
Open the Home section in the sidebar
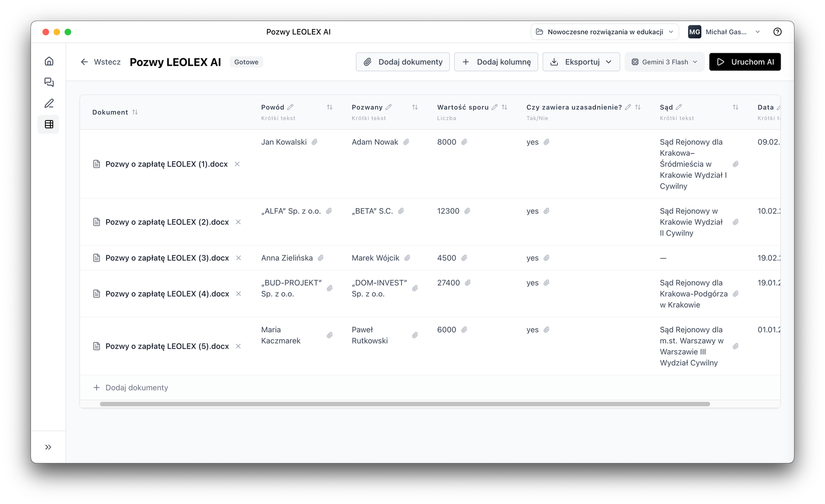coord(48,61)
